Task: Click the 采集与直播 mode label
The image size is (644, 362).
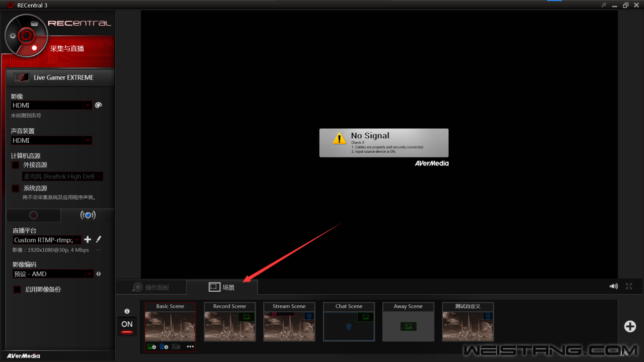Action: 67,49
